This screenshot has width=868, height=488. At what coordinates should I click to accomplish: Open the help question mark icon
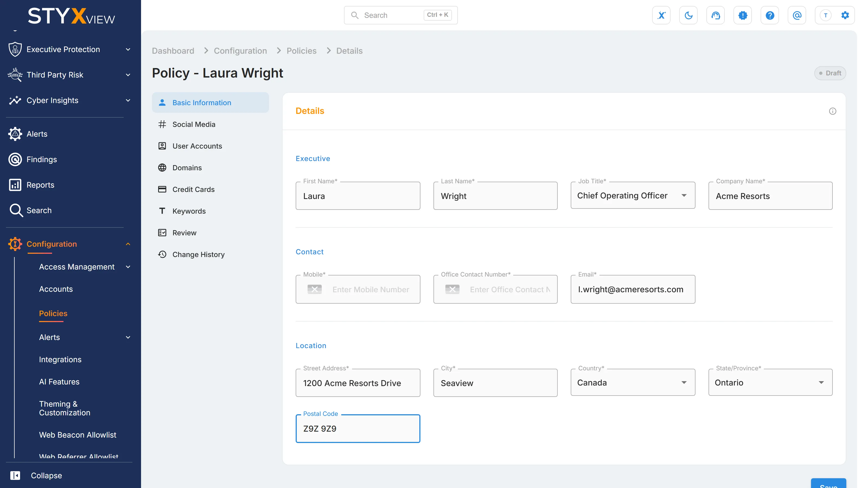(770, 15)
